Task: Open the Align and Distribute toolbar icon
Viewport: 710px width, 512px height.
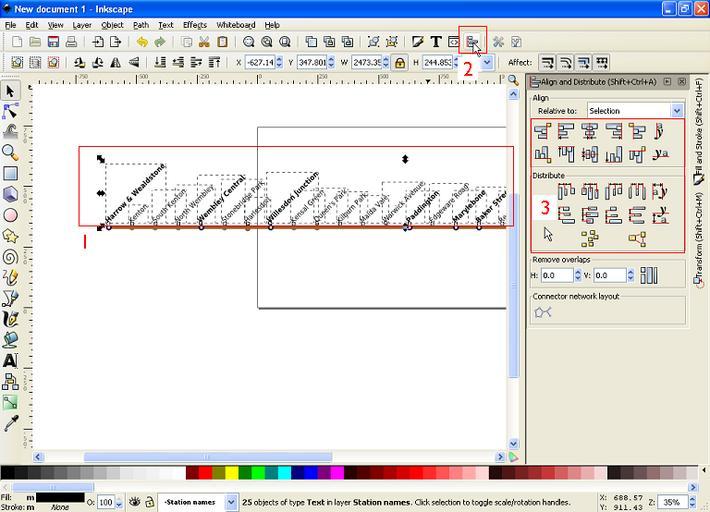Action: pos(472,42)
